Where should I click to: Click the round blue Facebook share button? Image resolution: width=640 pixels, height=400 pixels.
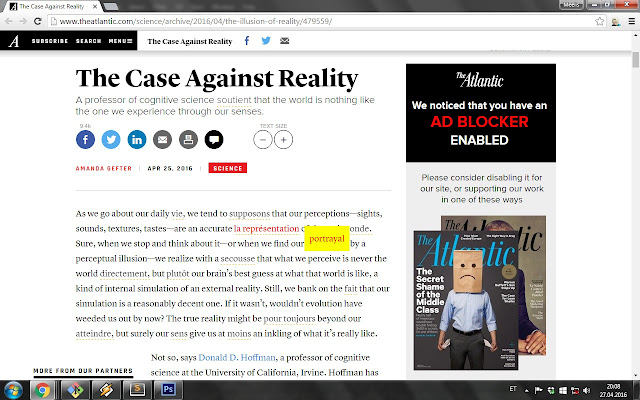coord(85,140)
